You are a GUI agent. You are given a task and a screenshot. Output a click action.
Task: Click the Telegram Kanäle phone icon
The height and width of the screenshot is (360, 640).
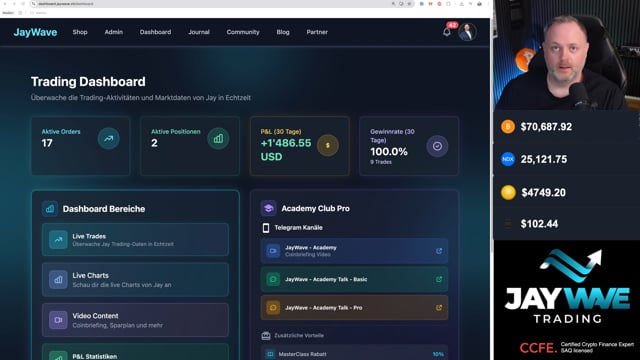[x=266, y=228]
